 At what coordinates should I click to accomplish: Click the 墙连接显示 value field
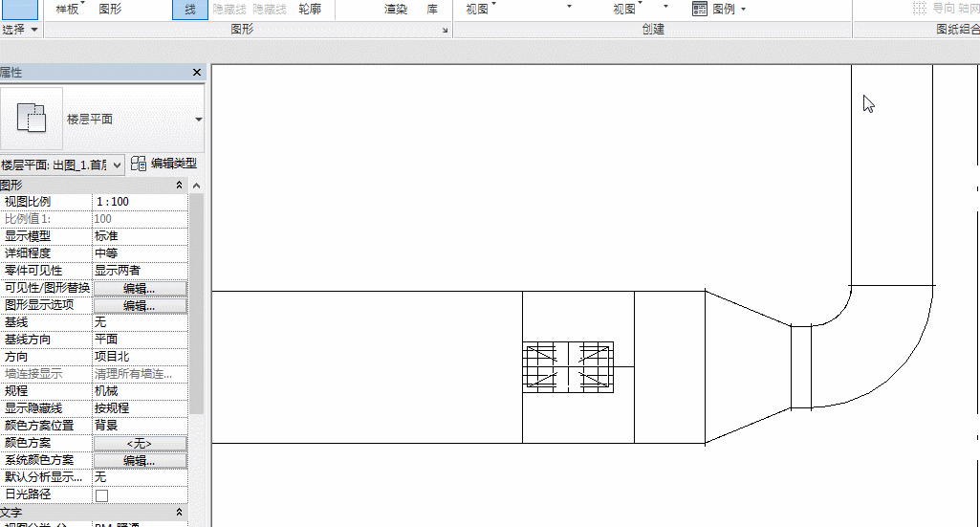[x=140, y=374]
